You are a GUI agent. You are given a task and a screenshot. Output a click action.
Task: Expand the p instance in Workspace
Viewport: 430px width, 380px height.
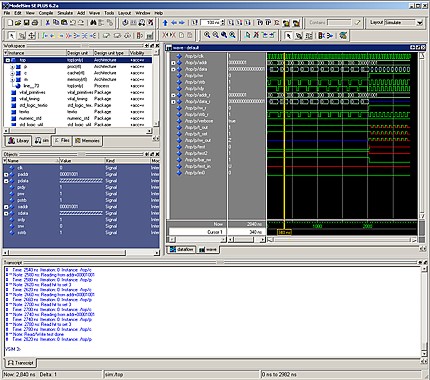(12, 67)
